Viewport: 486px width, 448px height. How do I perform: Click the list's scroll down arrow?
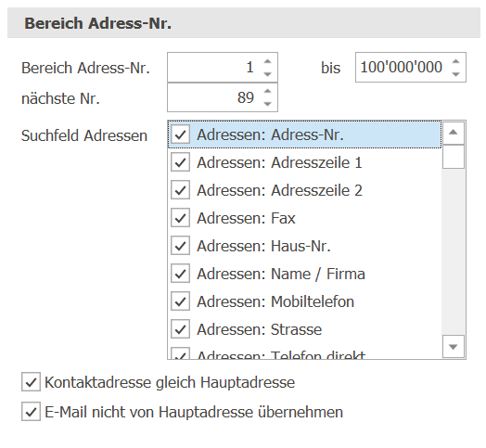point(454,346)
